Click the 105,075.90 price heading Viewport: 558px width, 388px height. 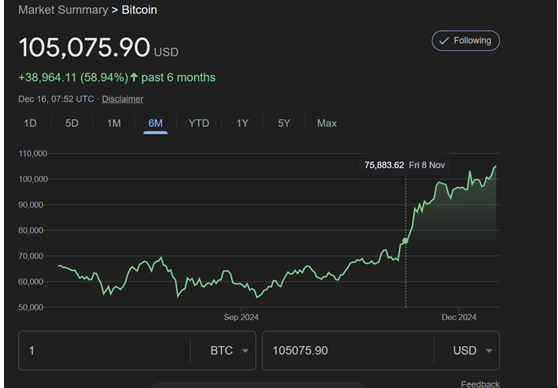84,47
